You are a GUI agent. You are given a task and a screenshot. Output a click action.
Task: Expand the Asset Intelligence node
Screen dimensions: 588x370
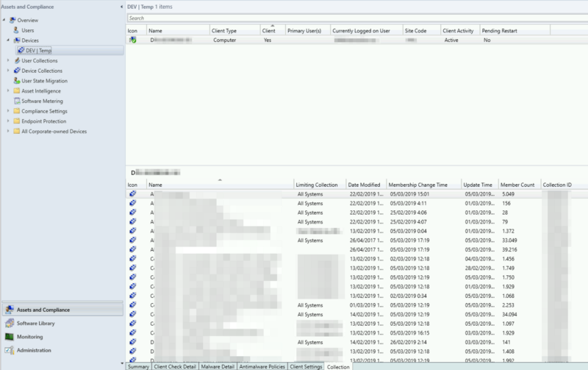[x=8, y=90]
